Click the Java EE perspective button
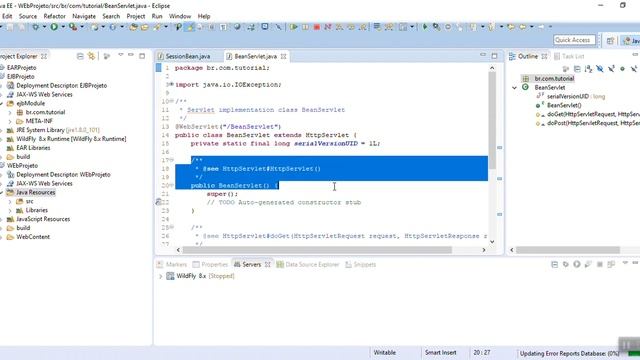Viewport: 640px width, 360px height. (631, 40)
